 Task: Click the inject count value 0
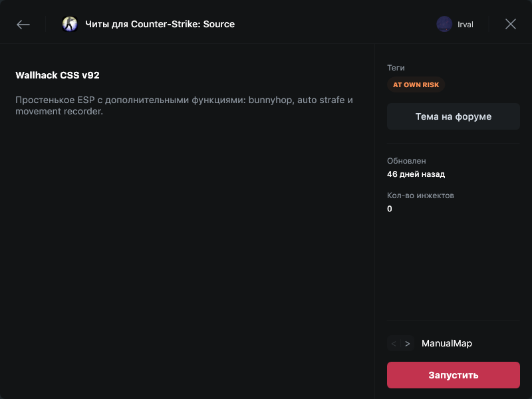tap(390, 209)
